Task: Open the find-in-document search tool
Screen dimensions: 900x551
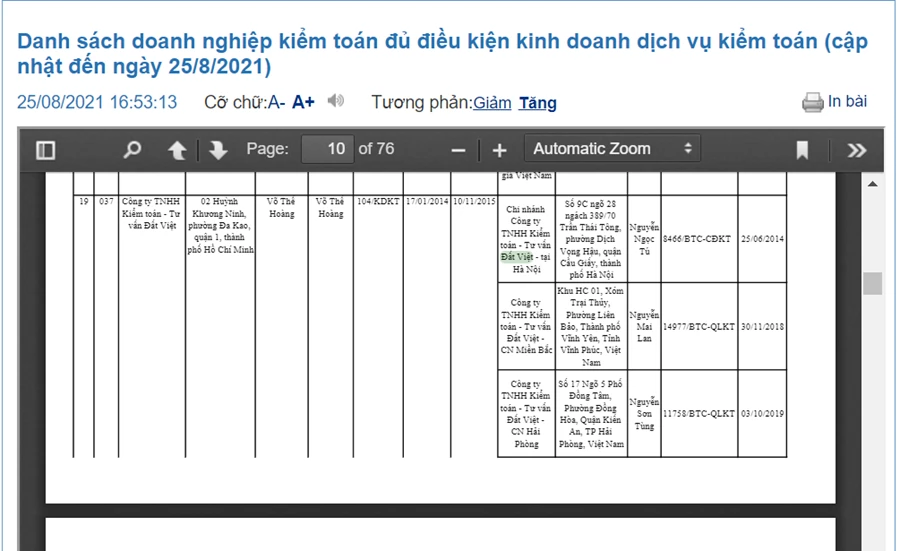Action: click(x=133, y=150)
